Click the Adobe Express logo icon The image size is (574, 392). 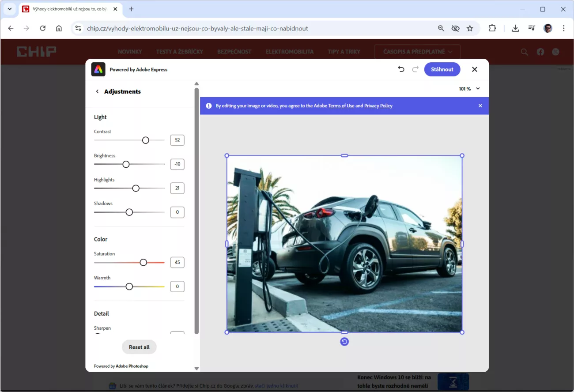(x=98, y=69)
